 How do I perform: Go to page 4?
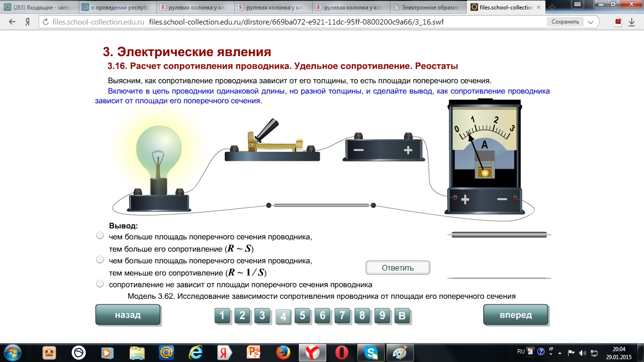[283, 317]
